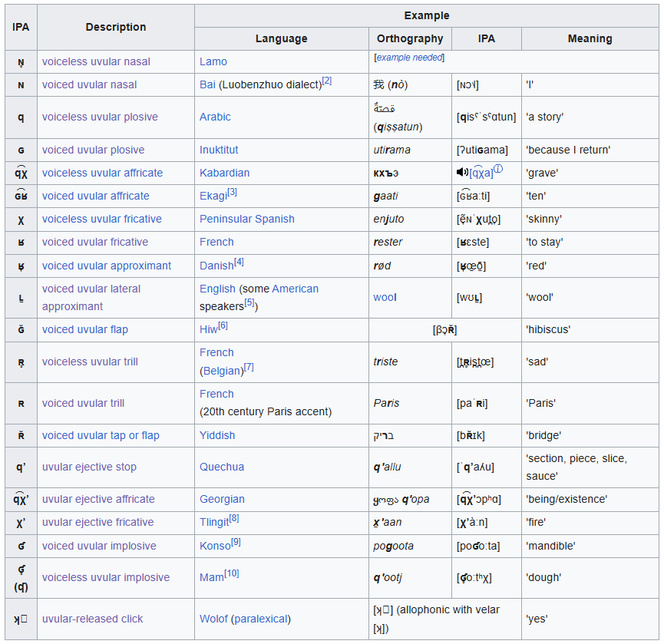Visit the Inuktitut language page
664x644 pixels.
tap(219, 150)
